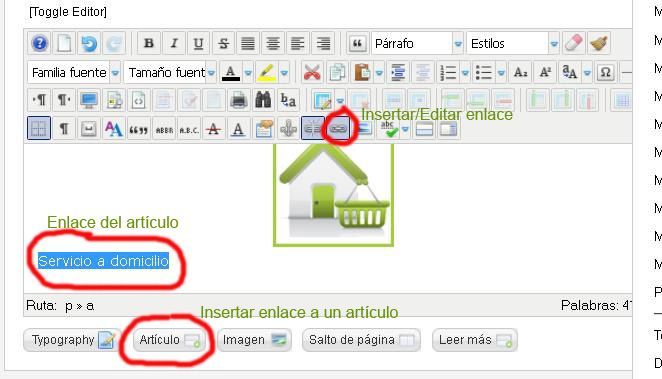Click the Anchor icon
The width and height of the screenshot is (662, 379).
coord(288,128)
